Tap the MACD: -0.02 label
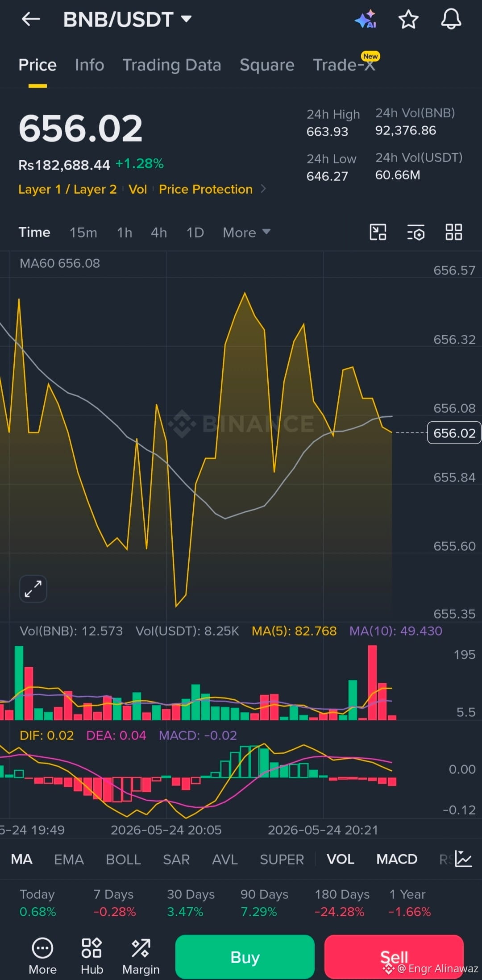The height and width of the screenshot is (980, 482). pos(198,735)
